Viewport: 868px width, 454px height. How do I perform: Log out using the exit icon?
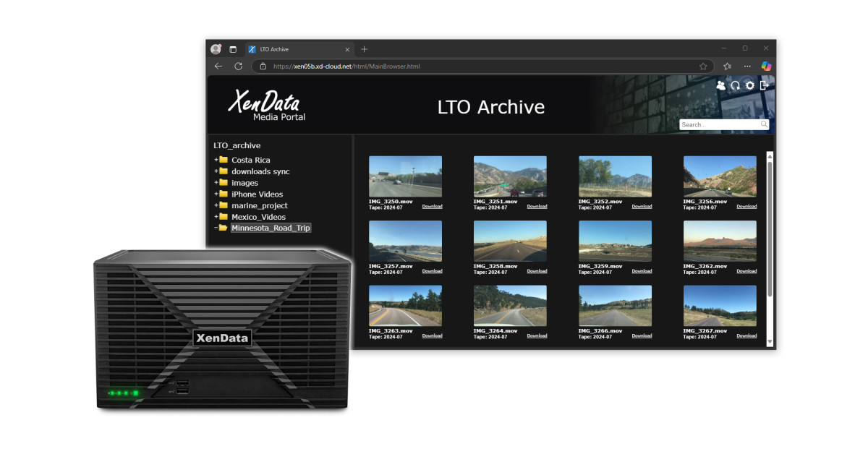[x=764, y=85]
